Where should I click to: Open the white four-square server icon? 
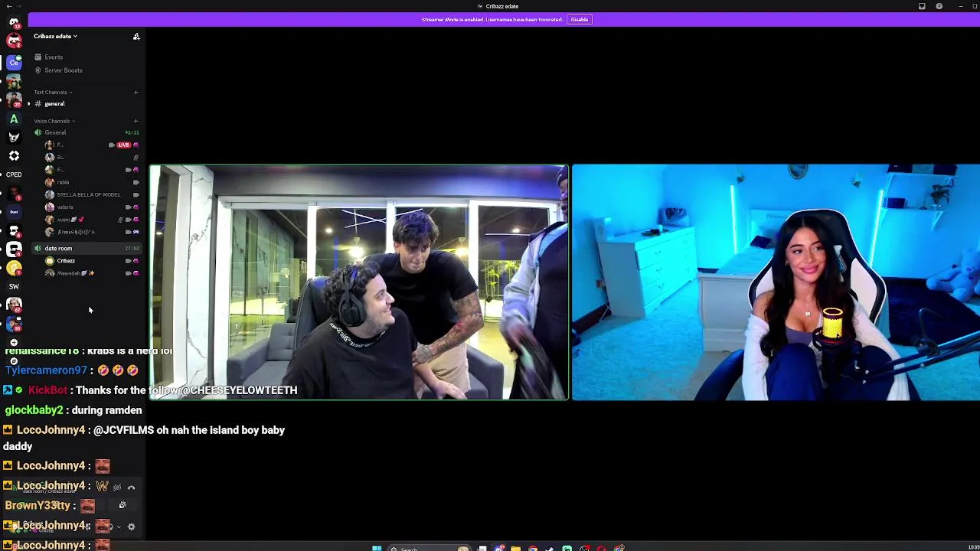14,156
